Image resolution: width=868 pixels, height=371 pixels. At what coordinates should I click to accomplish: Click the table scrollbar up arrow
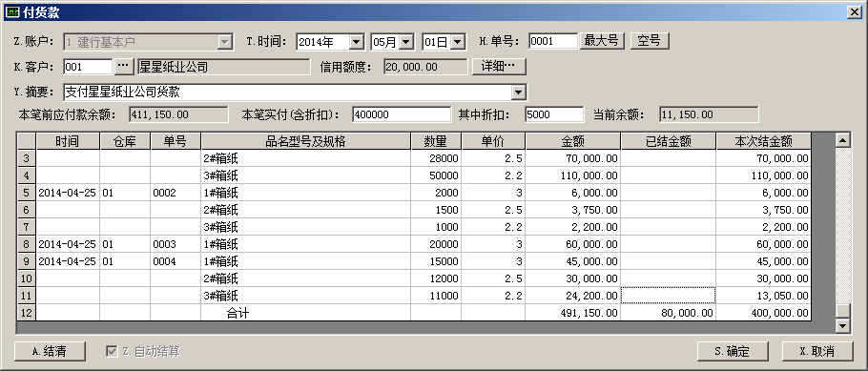click(842, 140)
